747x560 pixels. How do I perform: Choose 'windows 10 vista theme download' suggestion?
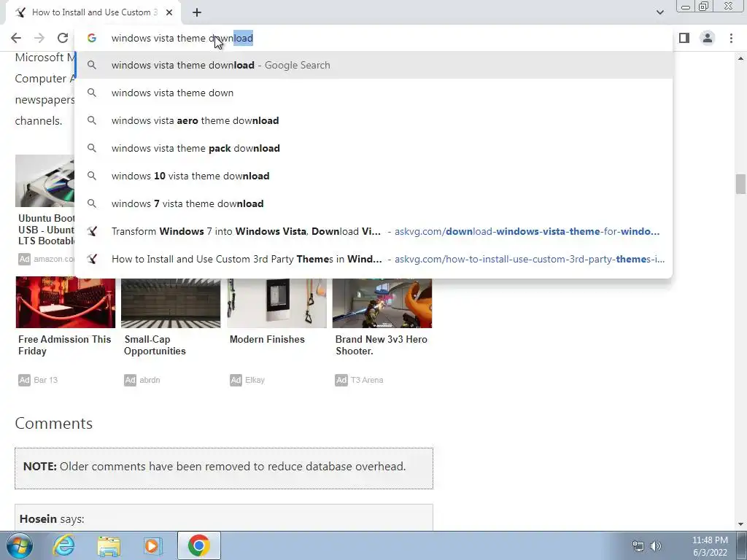coord(374,176)
